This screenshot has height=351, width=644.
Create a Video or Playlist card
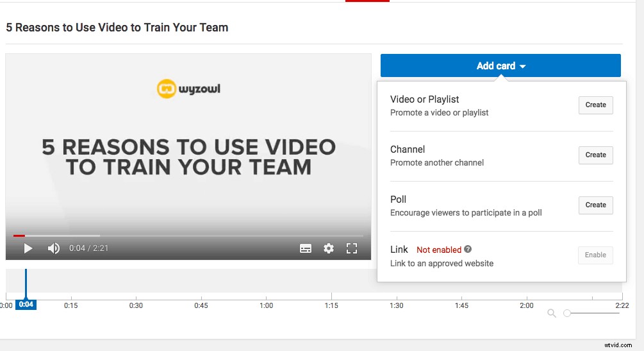(x=595, y=105)
